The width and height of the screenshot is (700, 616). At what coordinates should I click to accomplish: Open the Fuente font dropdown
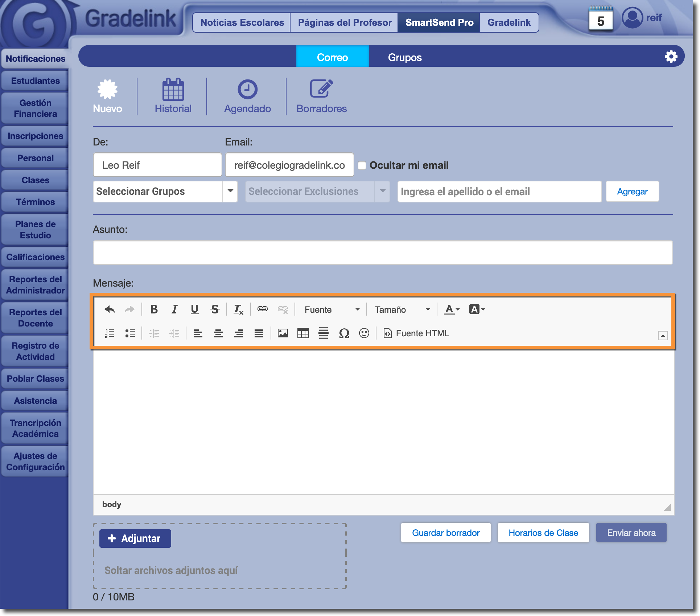(332, 309)
